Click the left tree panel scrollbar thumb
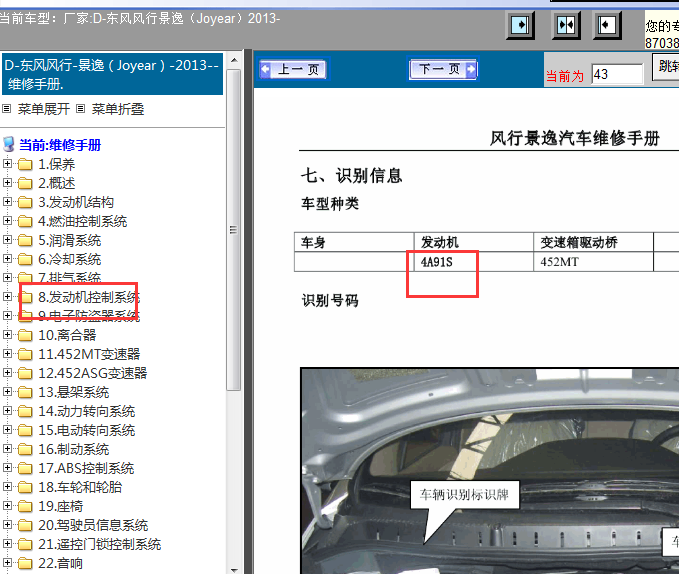Image resolution: width=679 pixels, height=574 pixels. click(234, 230)
